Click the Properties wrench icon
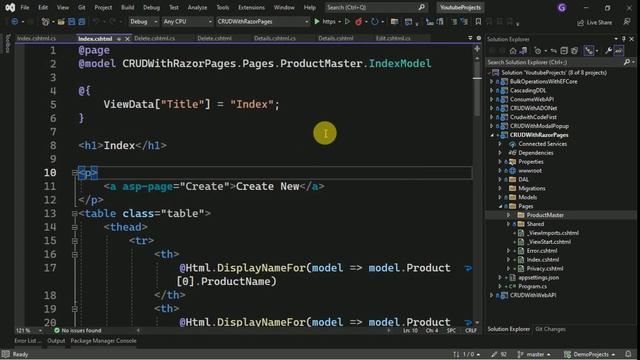The width and height of the screenshot is (640, 360). tap(608, 51)
